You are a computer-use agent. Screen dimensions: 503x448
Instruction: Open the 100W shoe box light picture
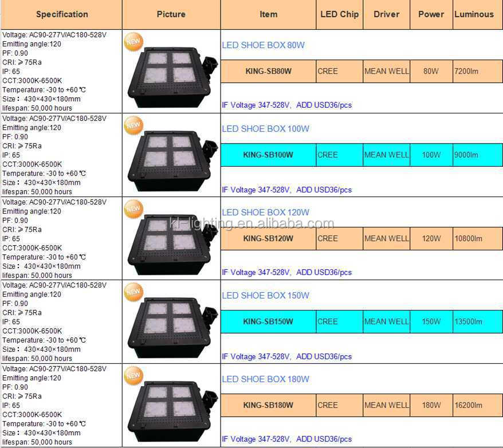[173, 160]
